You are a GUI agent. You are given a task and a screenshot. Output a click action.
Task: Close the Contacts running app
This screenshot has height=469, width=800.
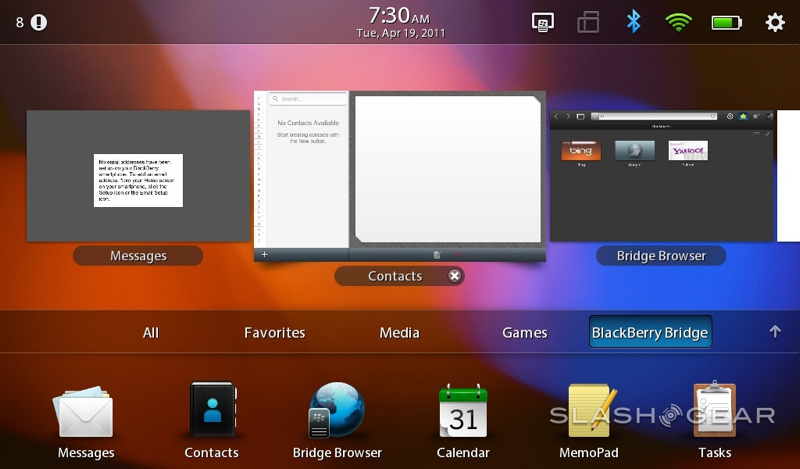coord(454,276)
